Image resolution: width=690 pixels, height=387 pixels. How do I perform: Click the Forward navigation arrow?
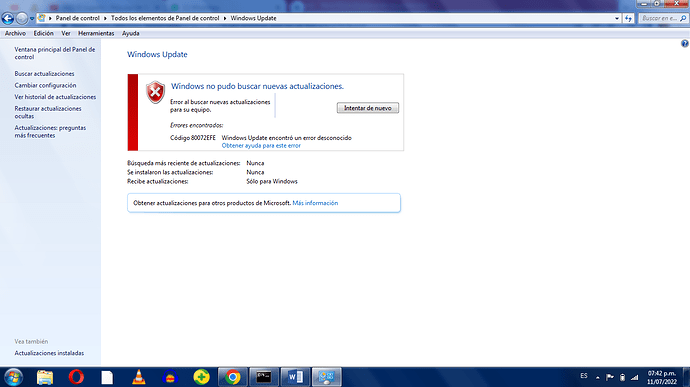pos(21,18)
